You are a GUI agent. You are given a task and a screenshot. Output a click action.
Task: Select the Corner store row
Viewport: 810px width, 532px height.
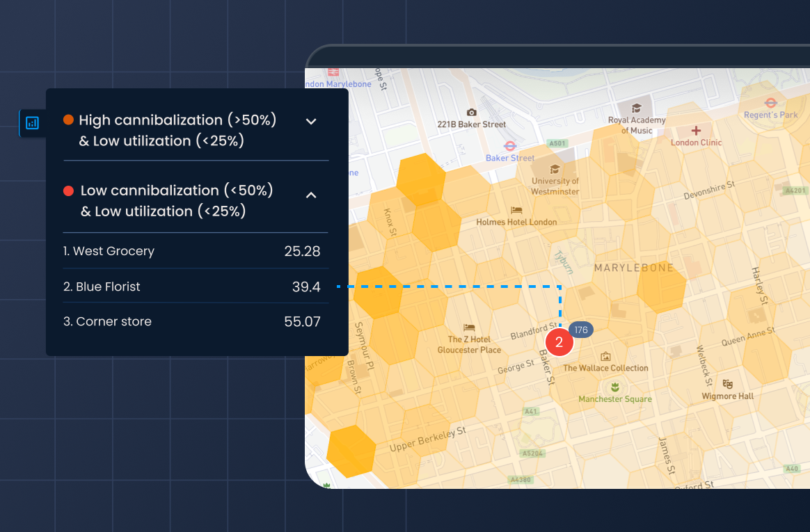coord(195,321)
